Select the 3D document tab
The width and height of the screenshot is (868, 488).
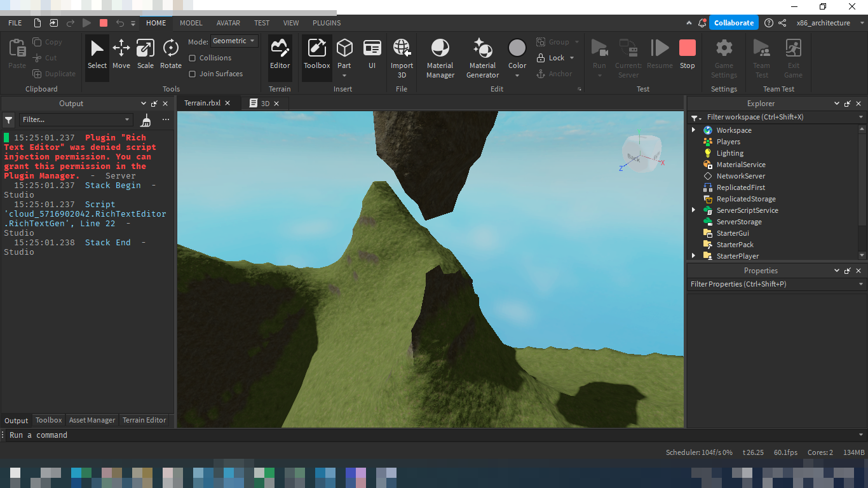(x=265, y=103)
